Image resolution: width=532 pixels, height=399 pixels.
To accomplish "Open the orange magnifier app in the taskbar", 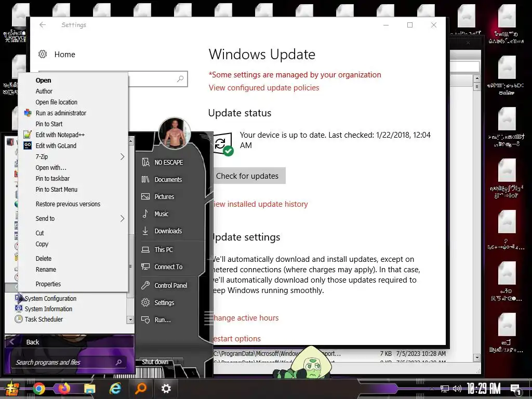I will click(x=140, y=389).
